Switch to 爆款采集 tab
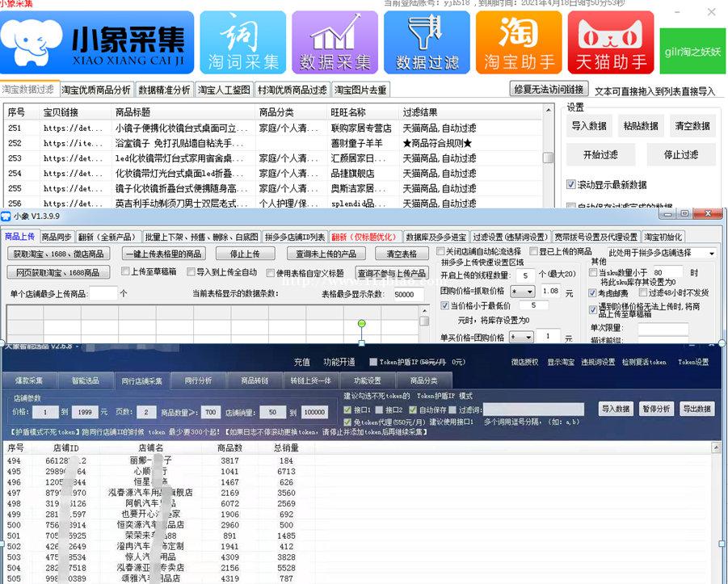 (x=29, y=380)
